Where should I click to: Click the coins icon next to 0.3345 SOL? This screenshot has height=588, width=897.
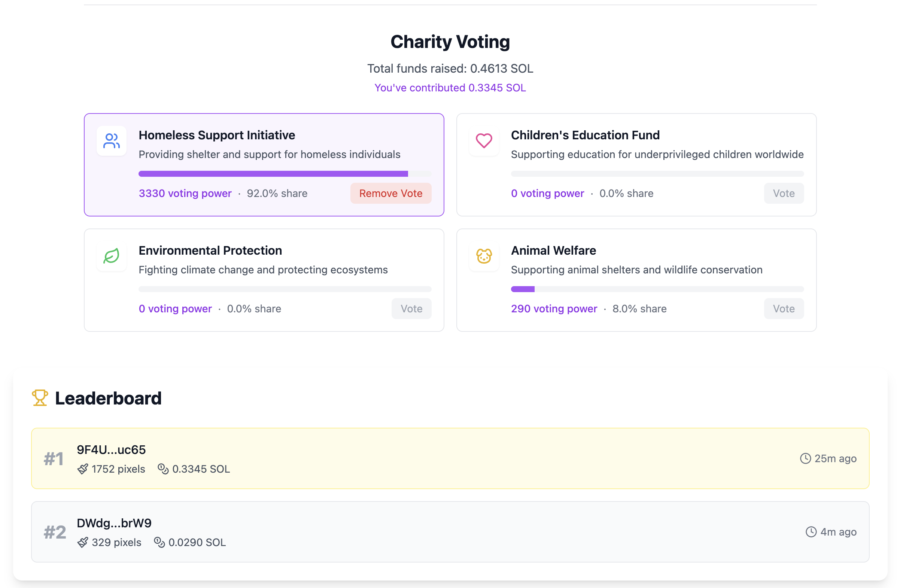pyautogui.click(x=163, y=469)
